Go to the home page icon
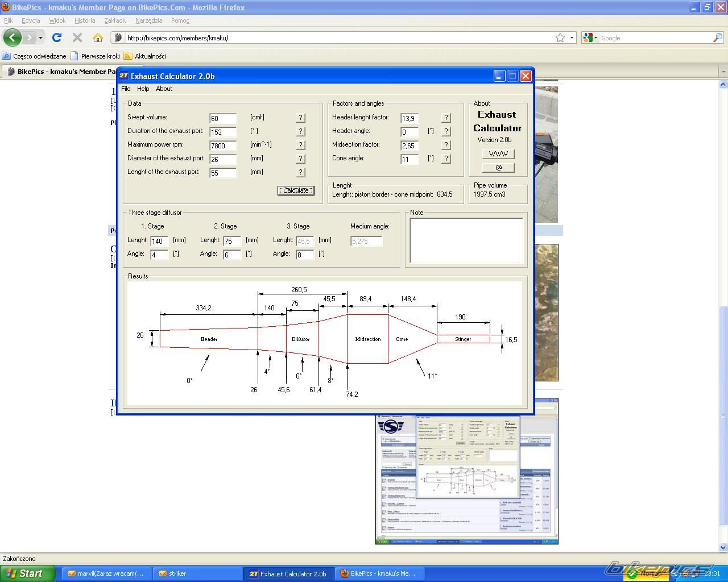 click(98, 38)
